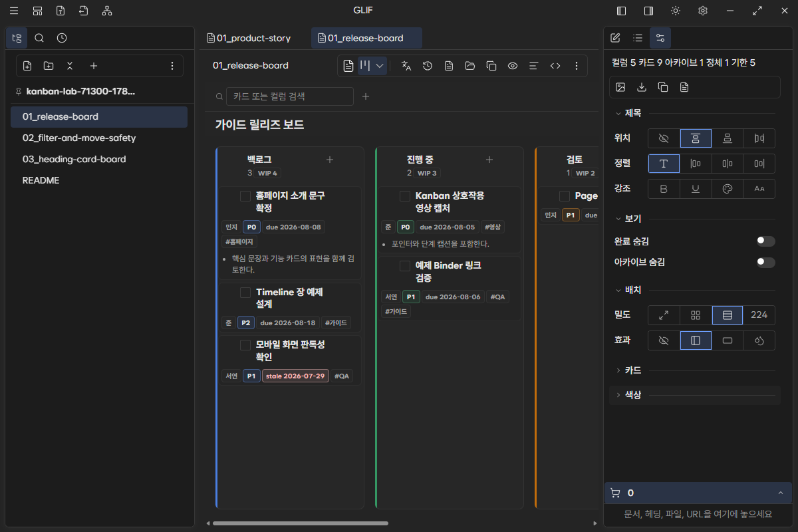
Task: Check the Kanban 상호작용 영상 캡처 checkbox
Action: pyautogui.click(x=405, y=196)
